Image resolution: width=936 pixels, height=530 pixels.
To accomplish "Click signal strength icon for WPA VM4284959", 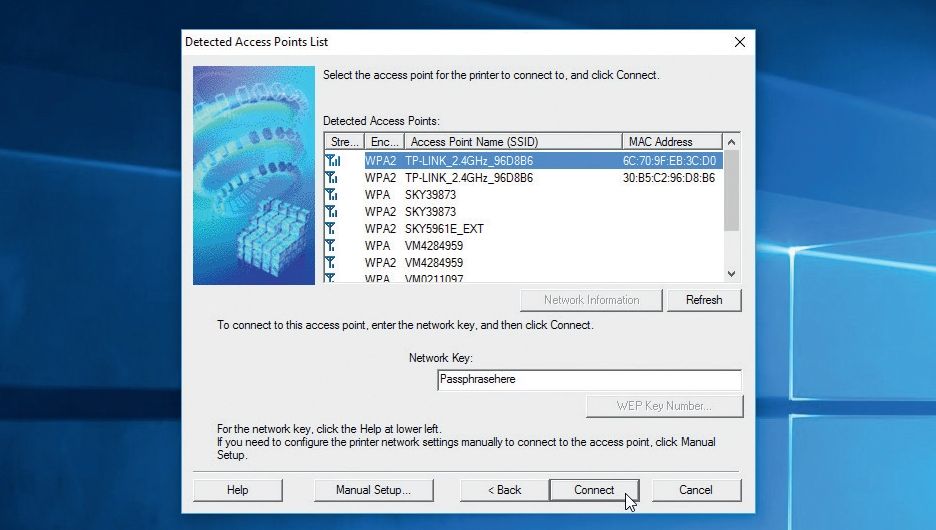I will click(330, 246).
